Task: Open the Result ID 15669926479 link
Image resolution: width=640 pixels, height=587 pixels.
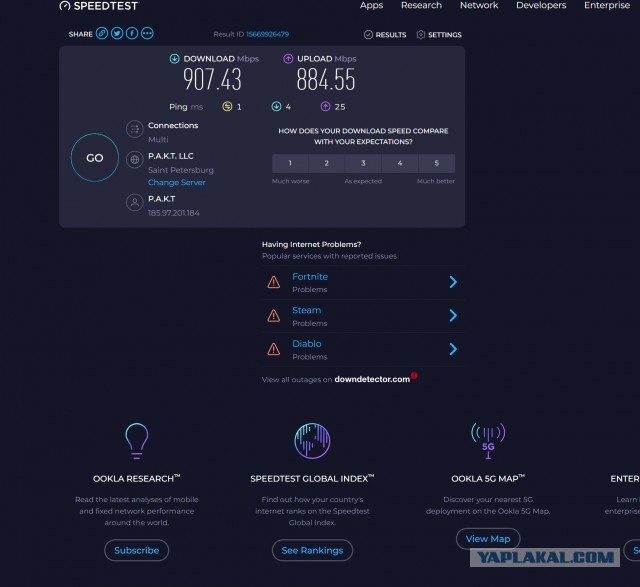Action: coord(267,34)
